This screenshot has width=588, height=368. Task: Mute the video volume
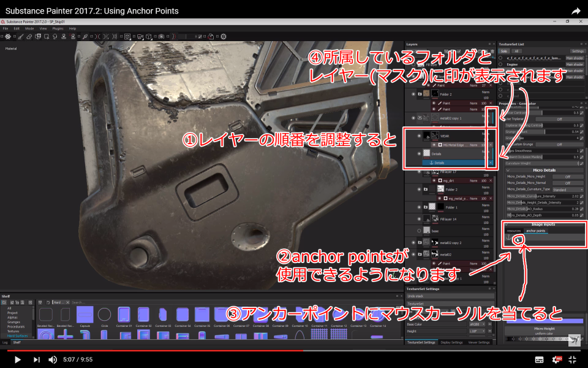tap(53, 360)
